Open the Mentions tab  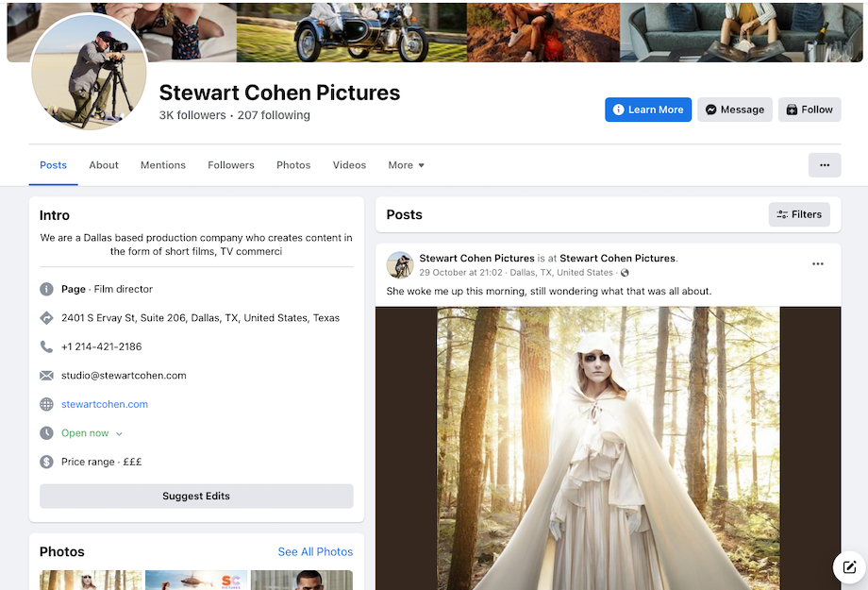click(x=162, y=165)
